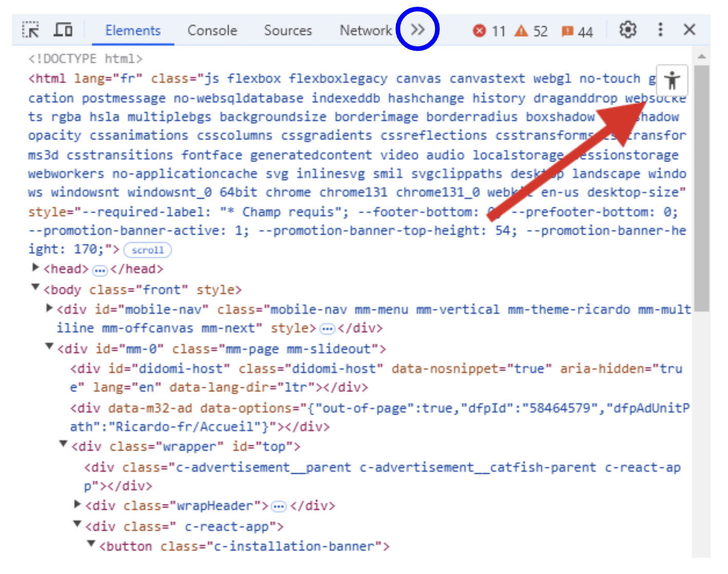The image size is (728, 574).
Task: Select the c-advertisement__parent div element
Action: point(383,477)
